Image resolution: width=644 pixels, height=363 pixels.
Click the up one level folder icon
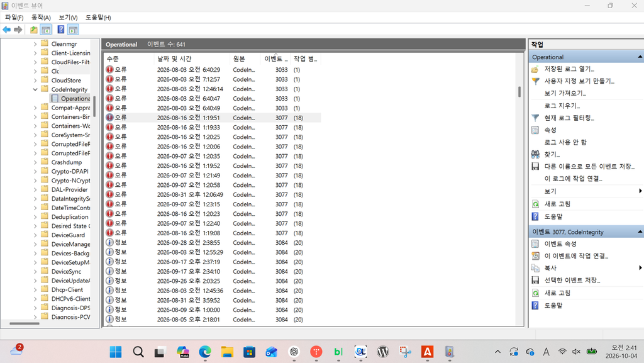tap(34, 30)
